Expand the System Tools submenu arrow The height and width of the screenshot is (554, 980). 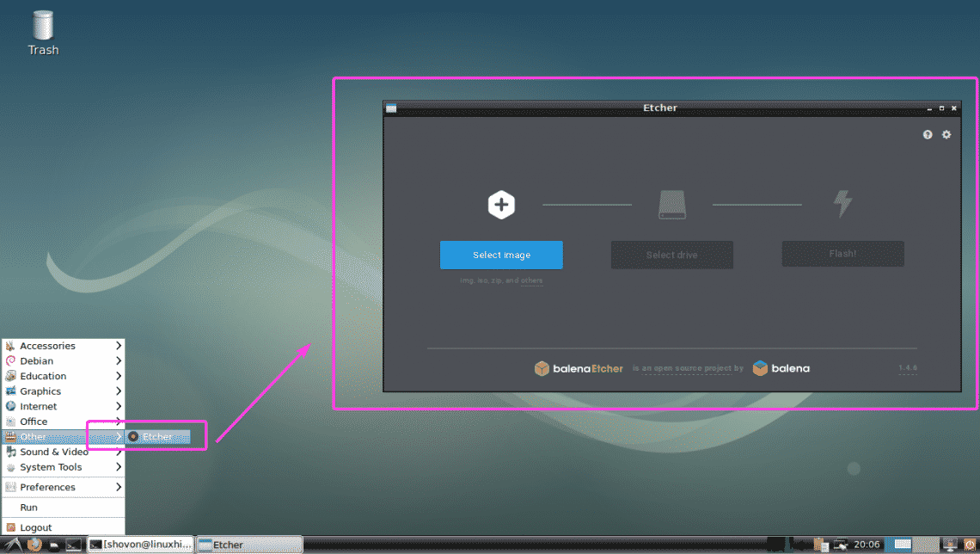point(118,467)
